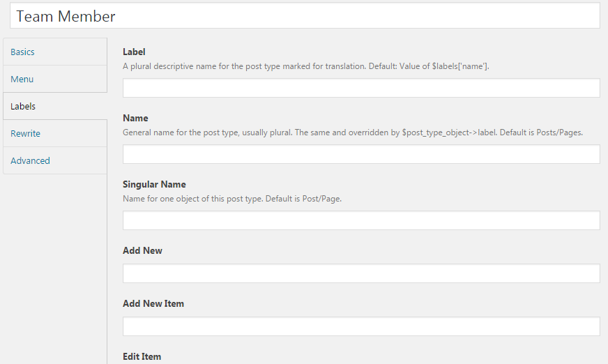
Task: Click the Singular Name description text
Action: (232, 199)
